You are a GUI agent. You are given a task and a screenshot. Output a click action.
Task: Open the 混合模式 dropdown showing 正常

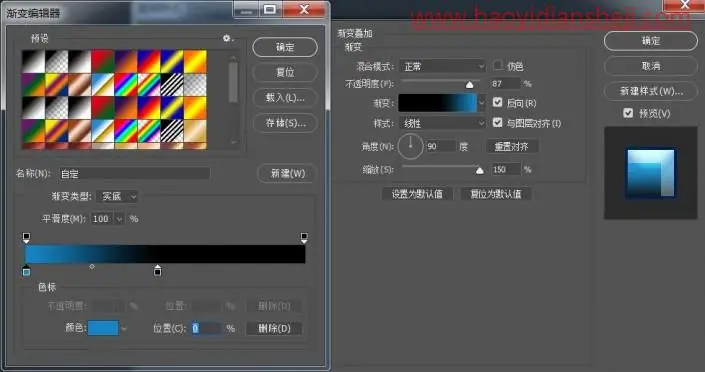[x=442, y=67]
